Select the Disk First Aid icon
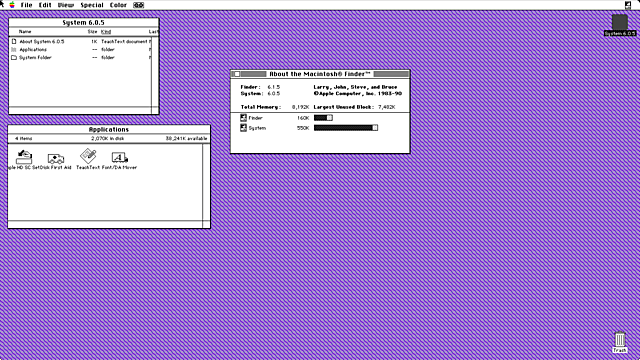The width and height of the screenshot is (640, 360). pyautogui.click(x=56, y=158)
